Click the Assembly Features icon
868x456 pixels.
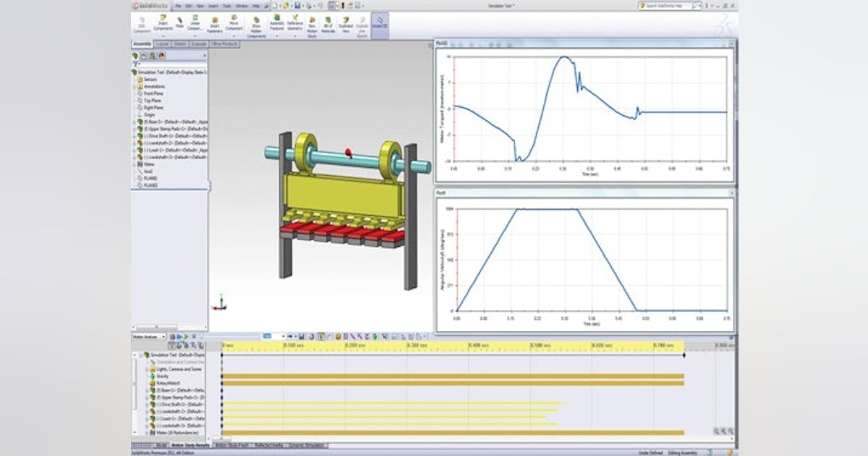click(x=276, y=22)
